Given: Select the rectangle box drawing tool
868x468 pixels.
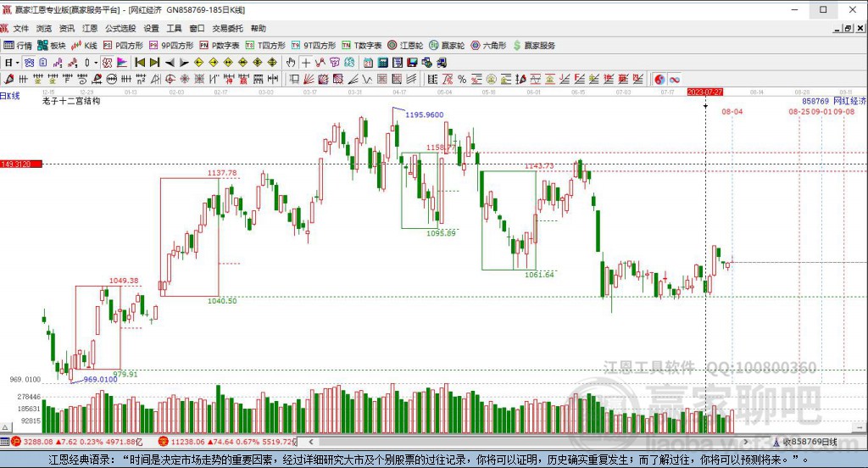Looking at the screenshot, I should point(294,80).
